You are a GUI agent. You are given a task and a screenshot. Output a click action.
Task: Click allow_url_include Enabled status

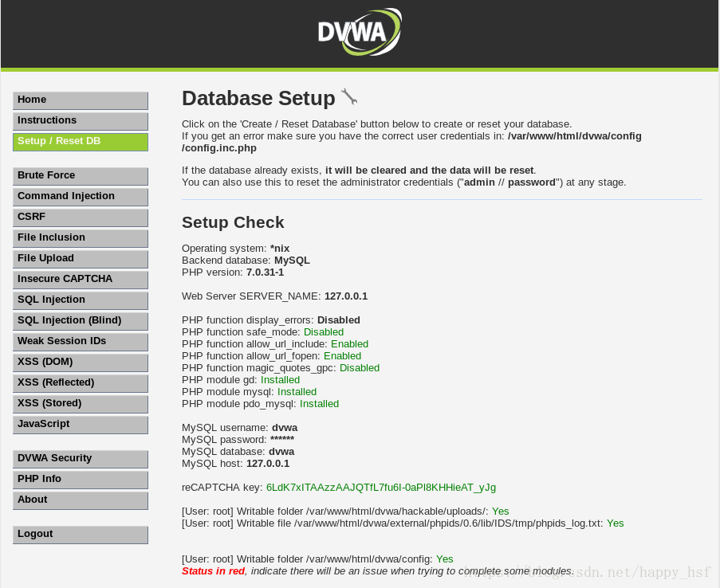coord(349,344)
